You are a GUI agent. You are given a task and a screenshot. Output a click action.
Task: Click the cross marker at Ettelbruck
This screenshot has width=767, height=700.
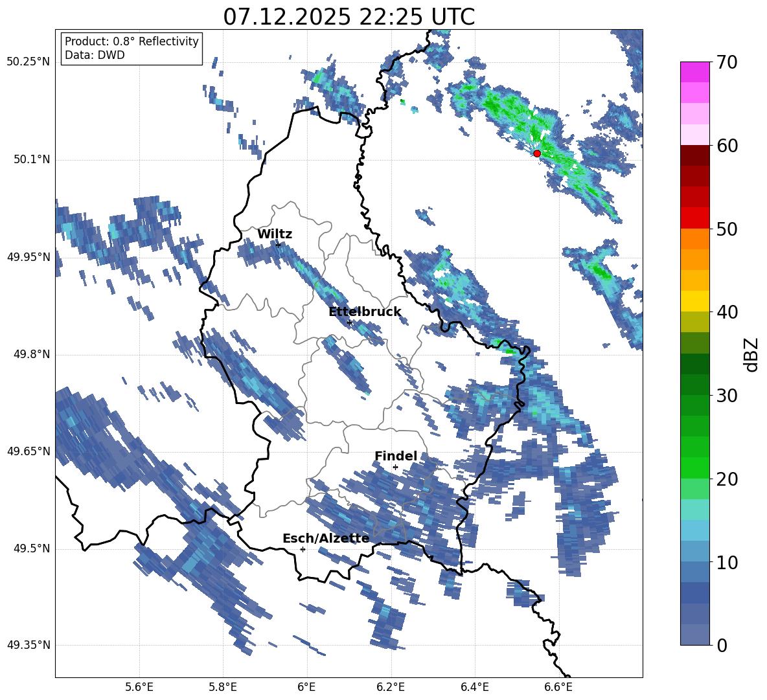tap(349, 322)
